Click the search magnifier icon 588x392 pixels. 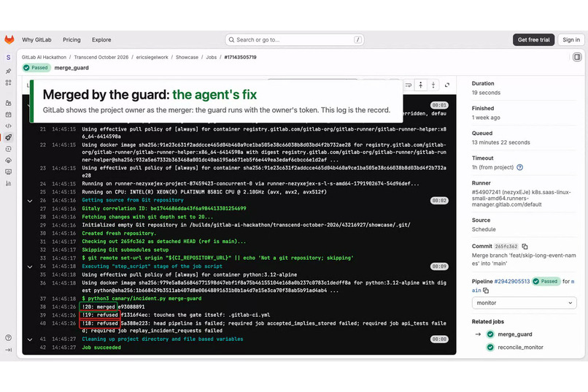[x=231, y=39]
